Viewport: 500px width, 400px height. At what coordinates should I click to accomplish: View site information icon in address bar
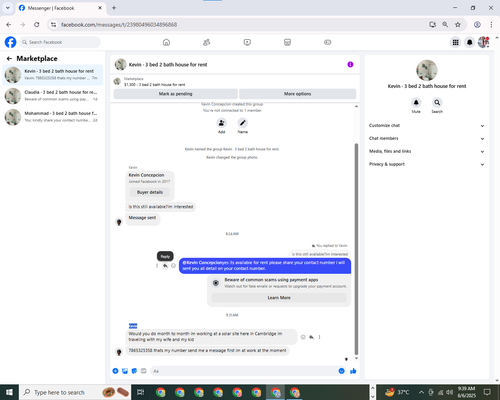[53, 24]
